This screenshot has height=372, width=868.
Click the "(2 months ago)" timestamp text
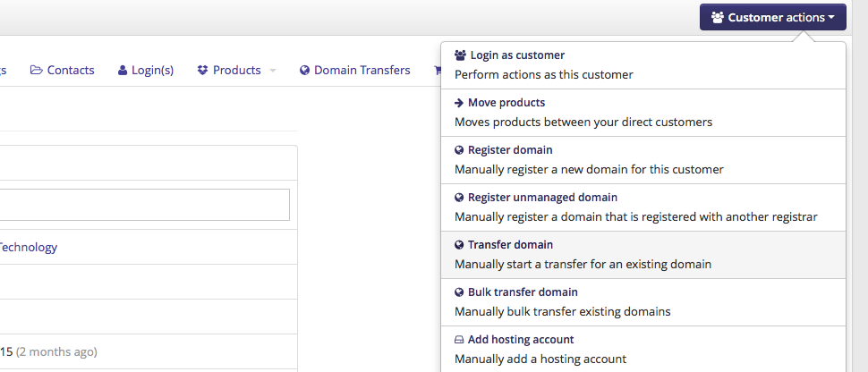[56, 351]
